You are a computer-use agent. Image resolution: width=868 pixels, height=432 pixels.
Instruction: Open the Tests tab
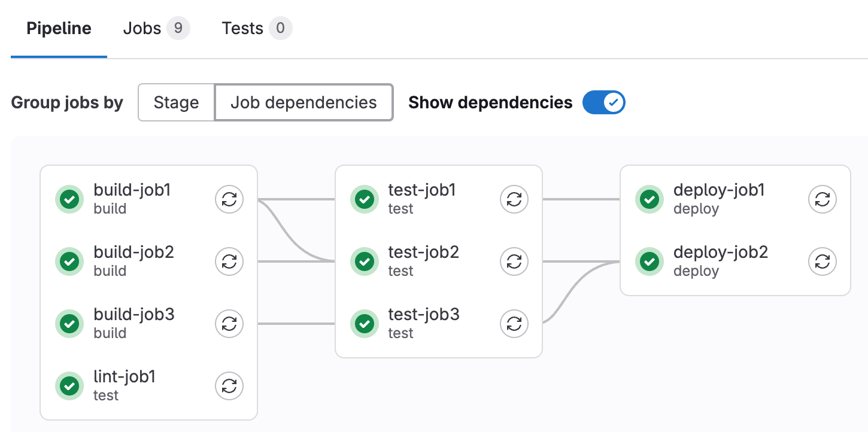(256, 29)
